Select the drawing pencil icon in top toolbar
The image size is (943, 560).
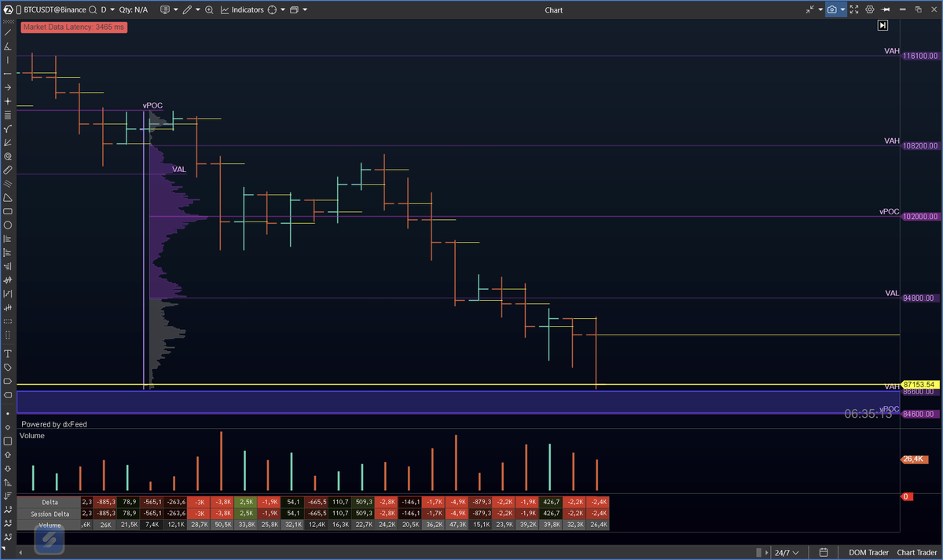(189, 10)
